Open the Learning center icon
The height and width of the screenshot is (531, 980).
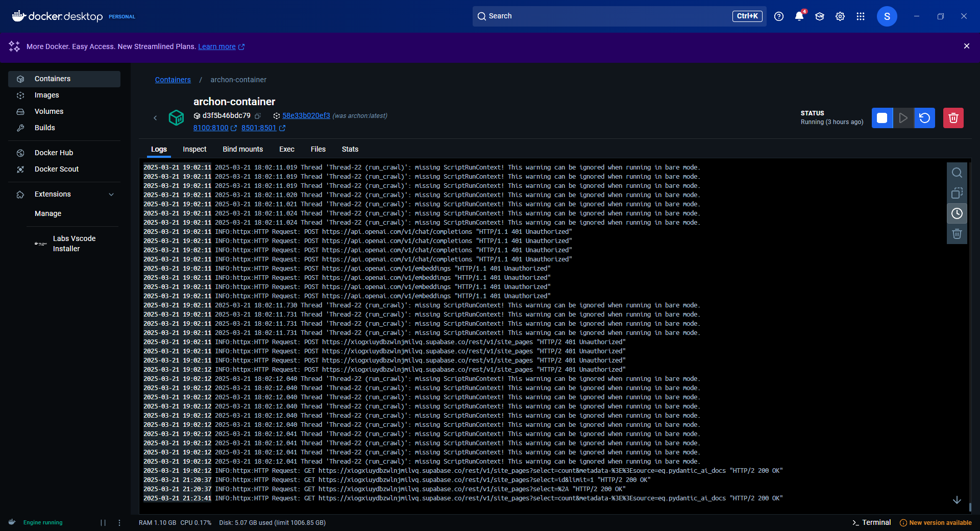(x=820, y=16)
